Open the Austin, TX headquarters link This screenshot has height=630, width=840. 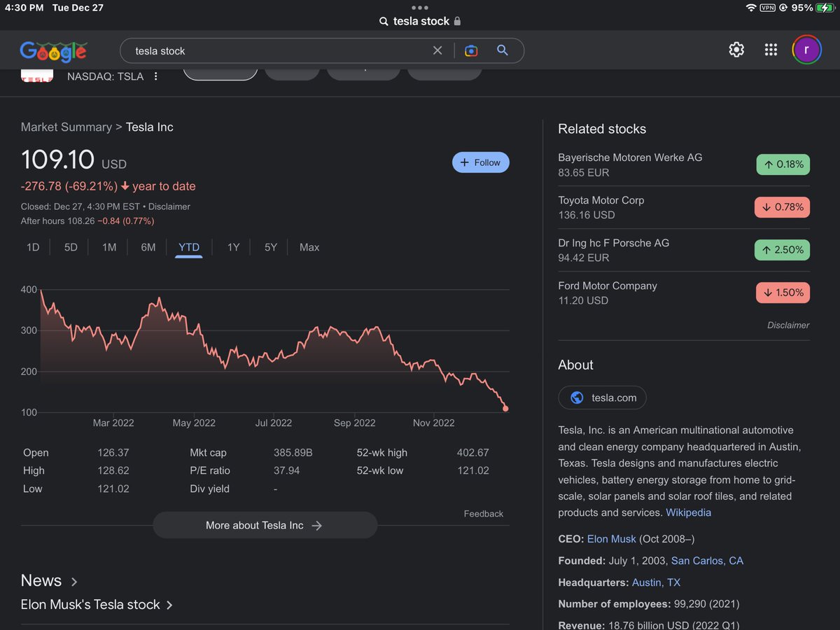point(656,582)
